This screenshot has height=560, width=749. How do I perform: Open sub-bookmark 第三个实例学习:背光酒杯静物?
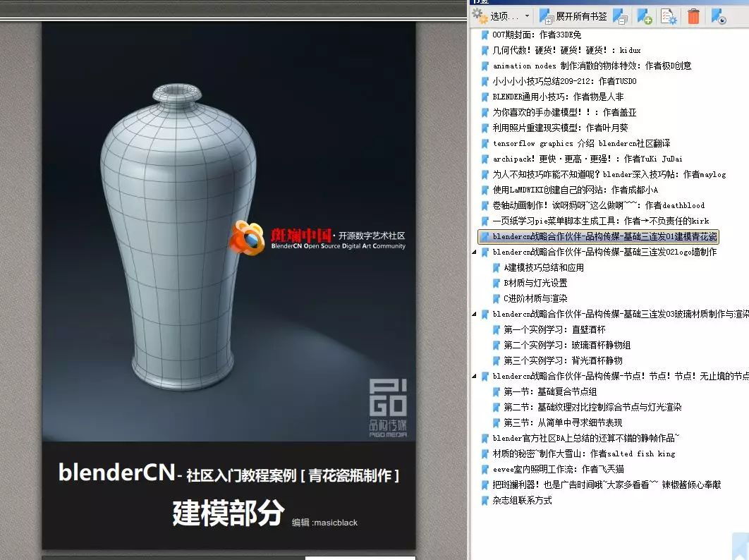[564, 360]
